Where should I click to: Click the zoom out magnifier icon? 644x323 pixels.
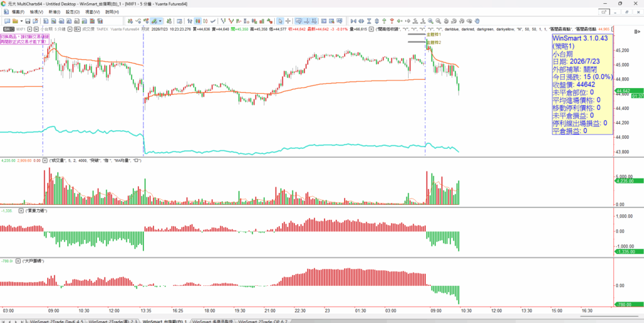pos(438,21)
